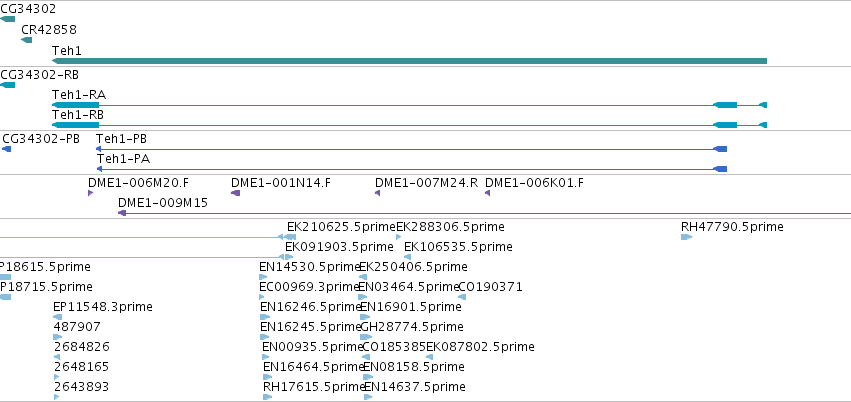Viewport: 851px width, 402px height.
Task: Choose the Teh1-PA coding sequence
Action: (411, 169)
